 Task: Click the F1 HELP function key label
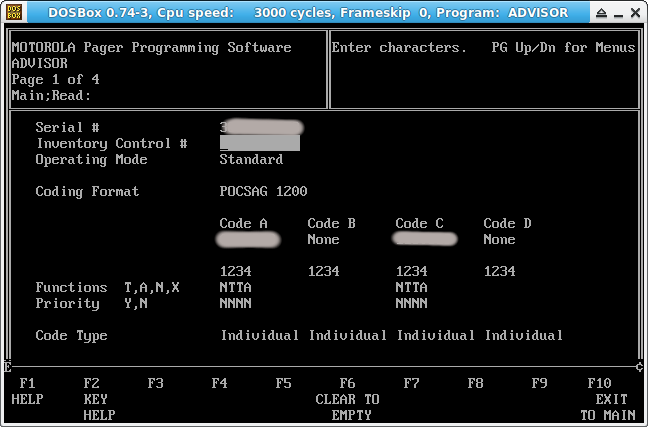[27, 391]
